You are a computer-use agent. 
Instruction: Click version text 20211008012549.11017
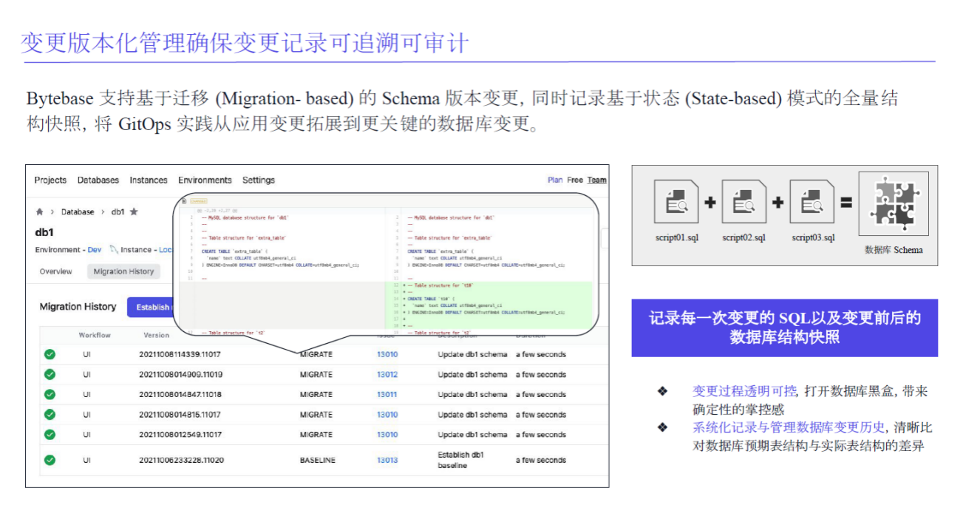pyautogui.click(x=180, y=434)
